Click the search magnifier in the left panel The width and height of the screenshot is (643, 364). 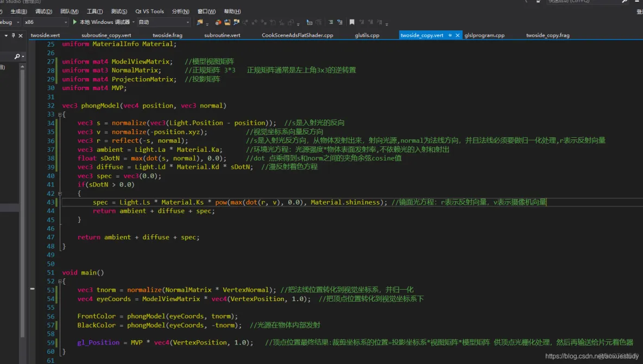[x=17, y=56]
